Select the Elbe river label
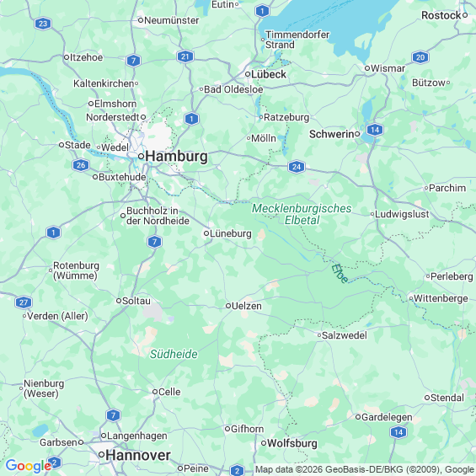 [x=340, y=274]
